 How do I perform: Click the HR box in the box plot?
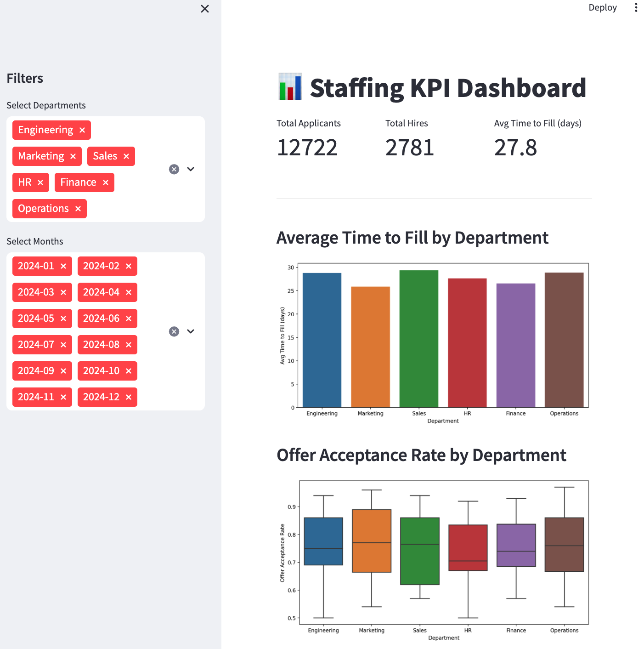pos(468,547)
